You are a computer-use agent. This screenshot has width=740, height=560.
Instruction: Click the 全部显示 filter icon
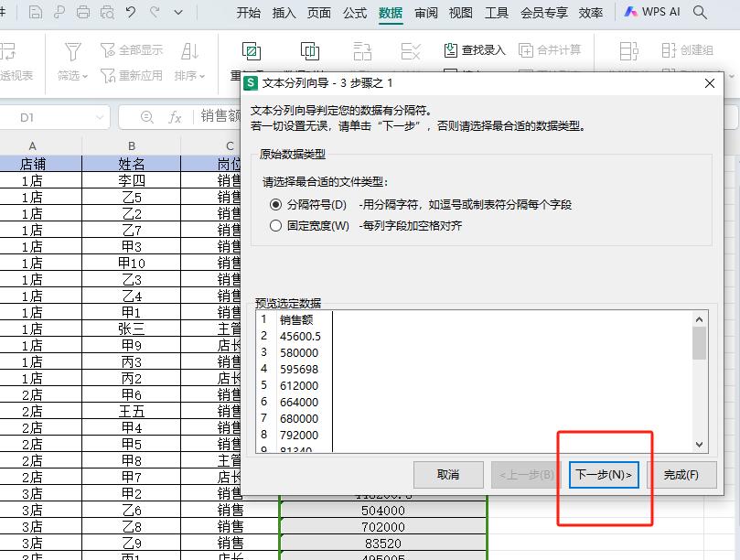[108, 49]
